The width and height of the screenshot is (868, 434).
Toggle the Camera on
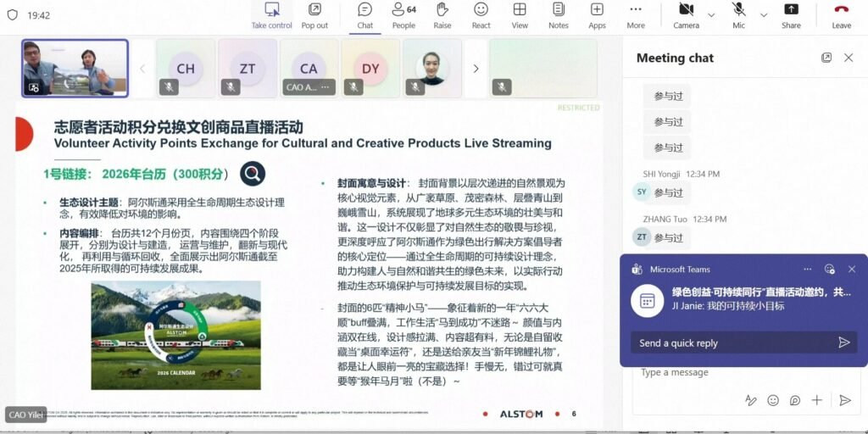point(685,14)
